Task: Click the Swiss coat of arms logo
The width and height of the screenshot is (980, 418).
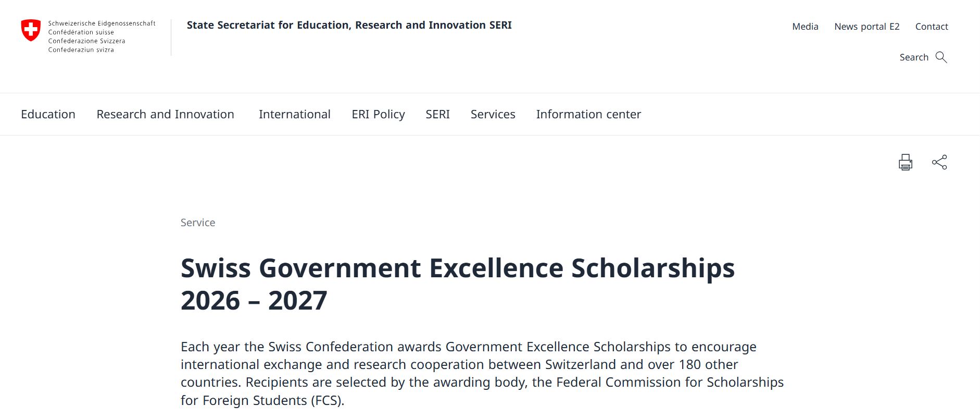Action: [31, 30]
